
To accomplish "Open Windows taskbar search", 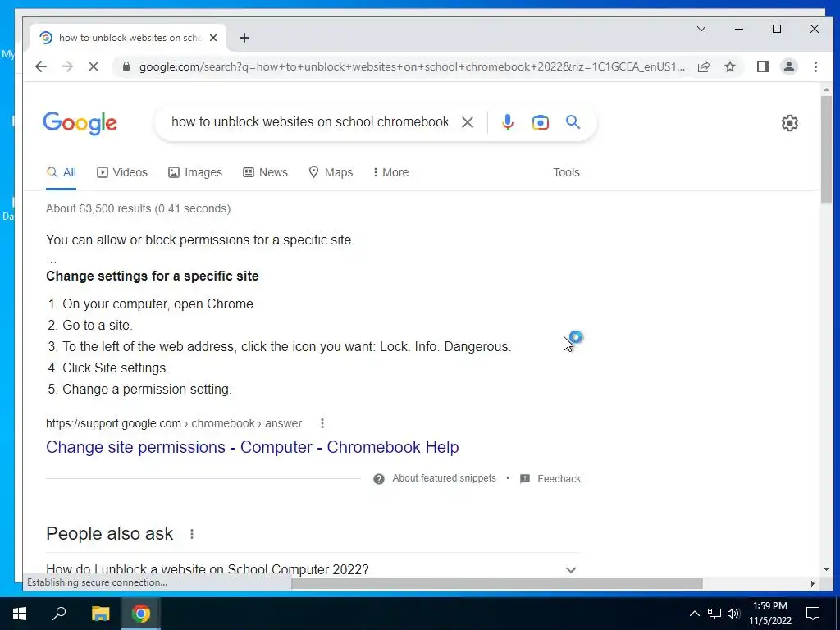I will tap(59, 614).
